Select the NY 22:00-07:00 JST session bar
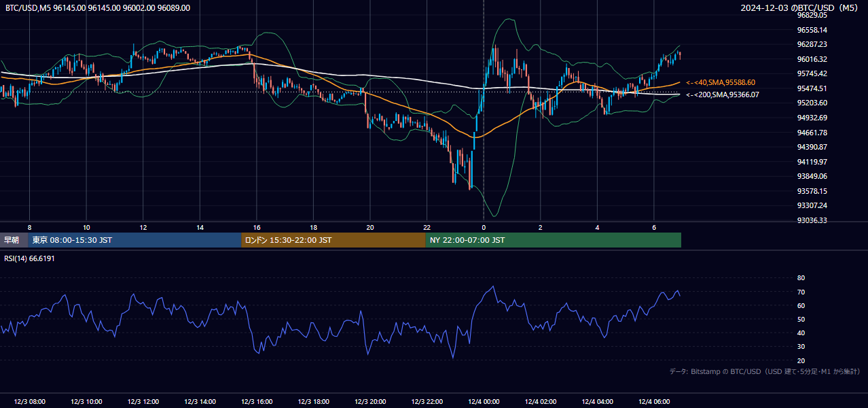This screenshot has height=408, width=868. click(x=554, y=240)
